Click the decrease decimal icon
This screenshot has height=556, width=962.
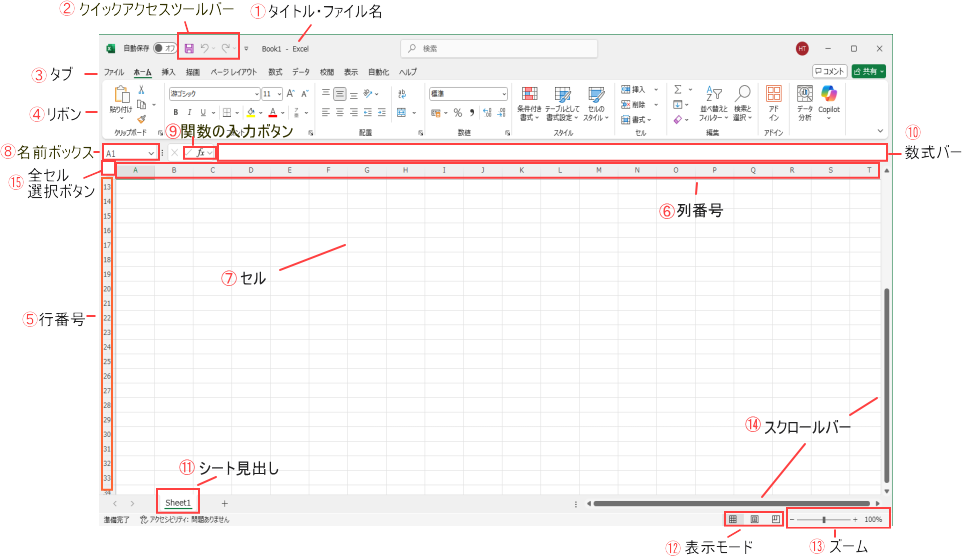pos(501,113)
